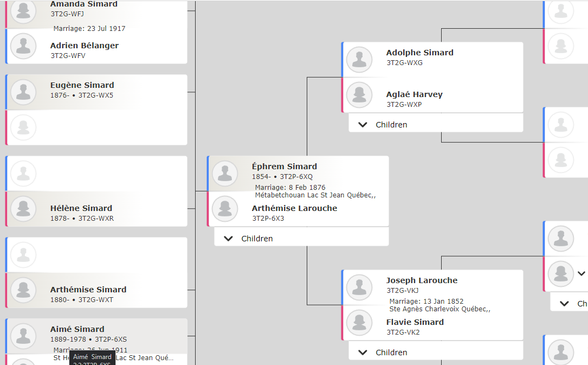Click the empty husband placeholder above Hélène Simard
This screenshot has width=588, height=365.
coord(97,174)
